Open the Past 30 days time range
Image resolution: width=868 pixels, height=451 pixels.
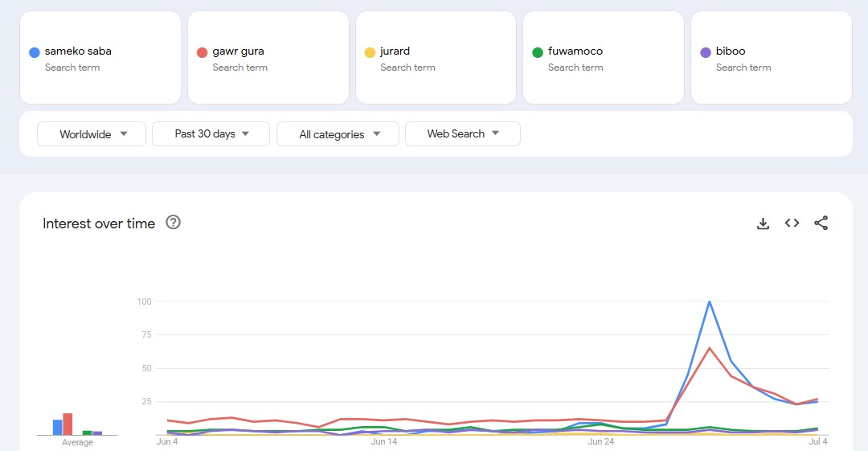point(211,134)
